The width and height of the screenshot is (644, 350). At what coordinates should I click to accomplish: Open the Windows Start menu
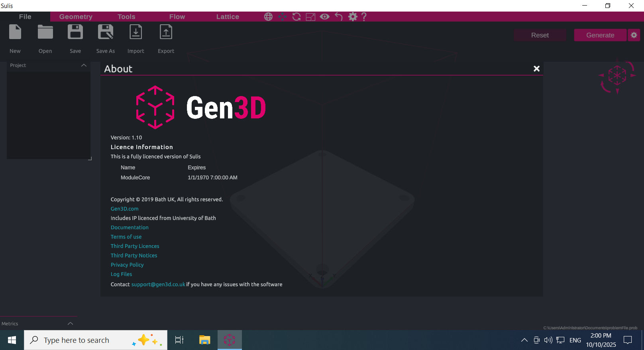12,340
